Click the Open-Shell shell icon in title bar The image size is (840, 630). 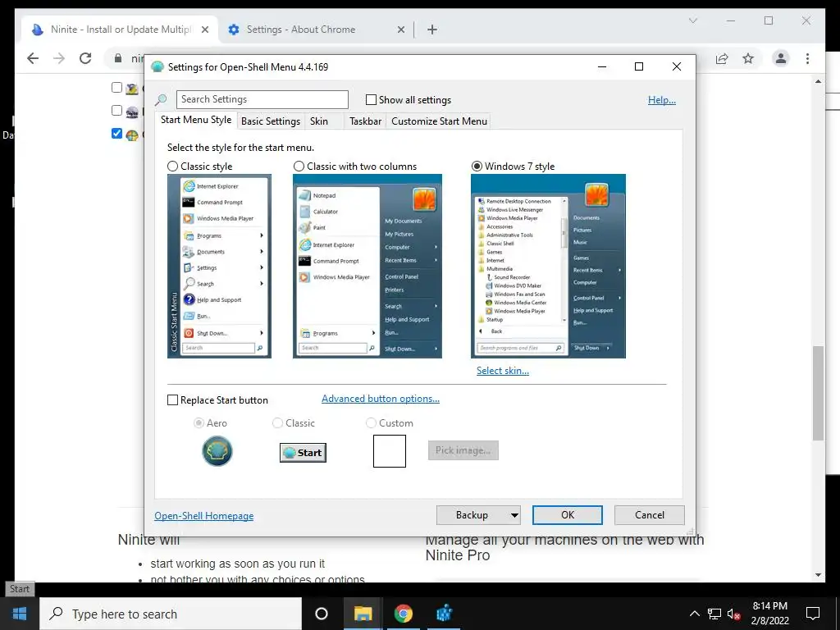pos(157,67)
